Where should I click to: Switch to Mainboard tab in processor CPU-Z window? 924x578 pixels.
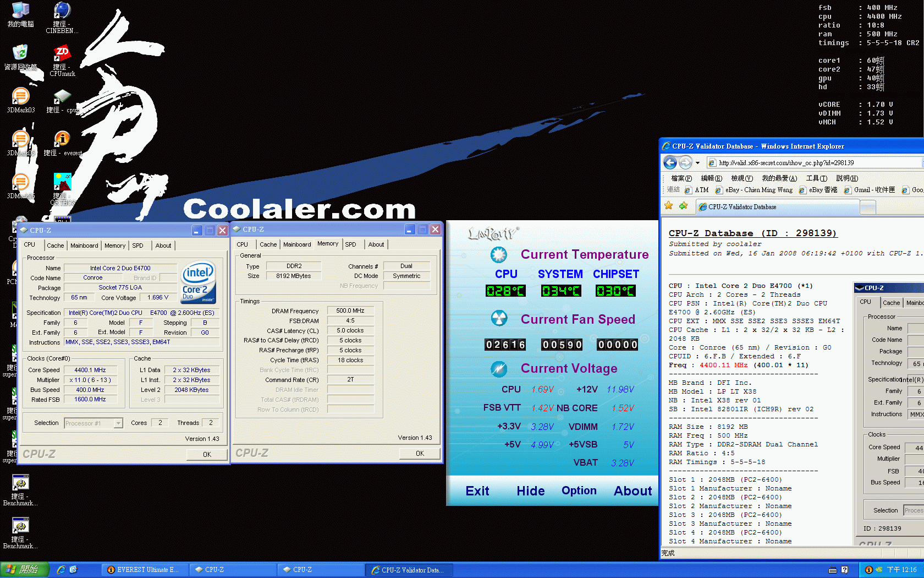(x=84, y=246)
